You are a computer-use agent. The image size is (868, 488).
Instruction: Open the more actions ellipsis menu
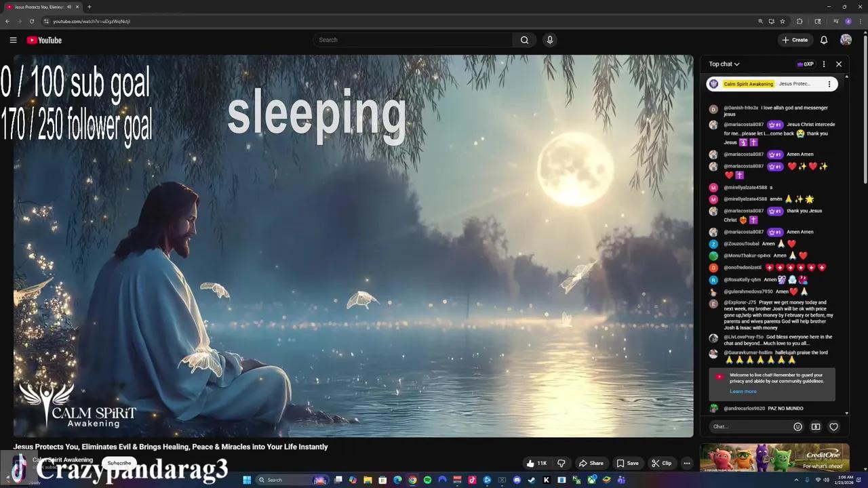coord(686,463)
